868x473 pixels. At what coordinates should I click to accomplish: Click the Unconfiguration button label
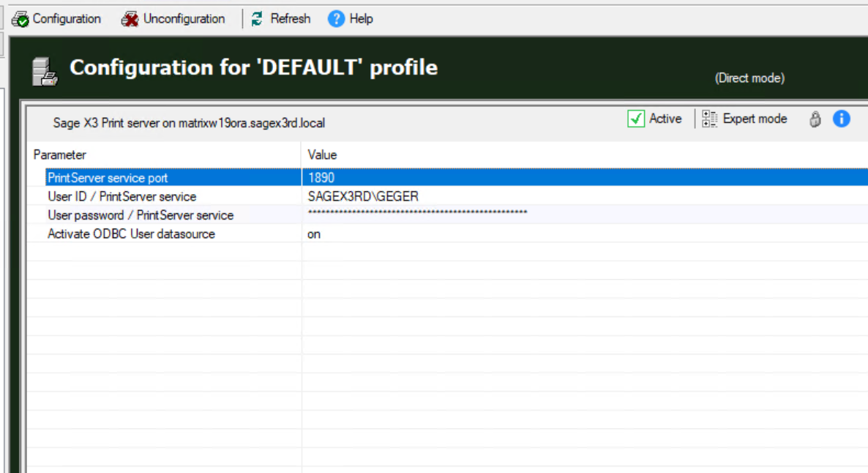[x=184, y=19]
